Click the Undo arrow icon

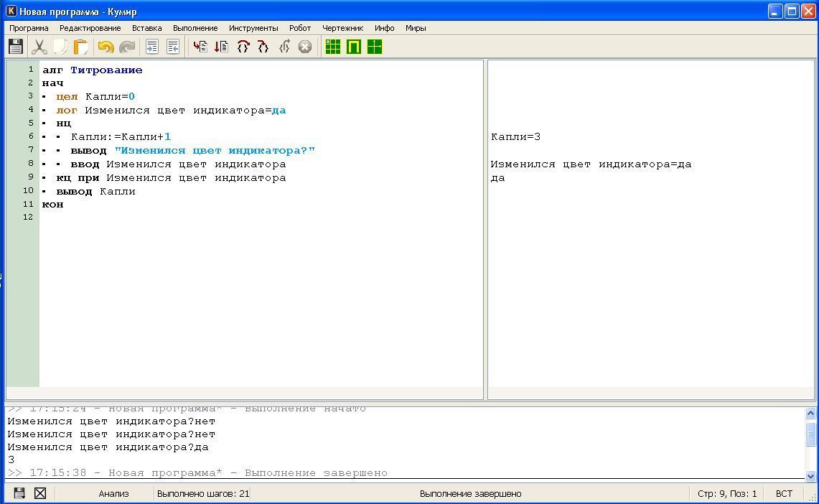[106, 47]
